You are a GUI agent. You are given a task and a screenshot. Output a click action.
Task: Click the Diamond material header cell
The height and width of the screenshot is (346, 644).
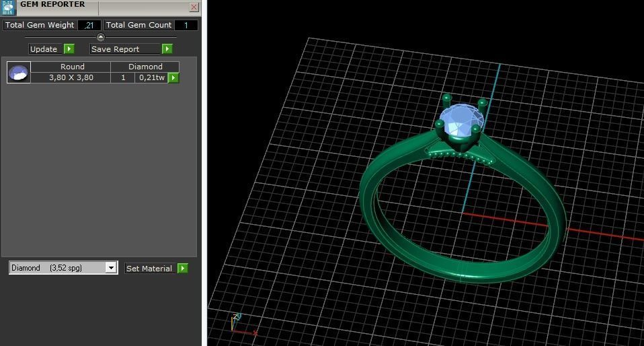(145, 67)
